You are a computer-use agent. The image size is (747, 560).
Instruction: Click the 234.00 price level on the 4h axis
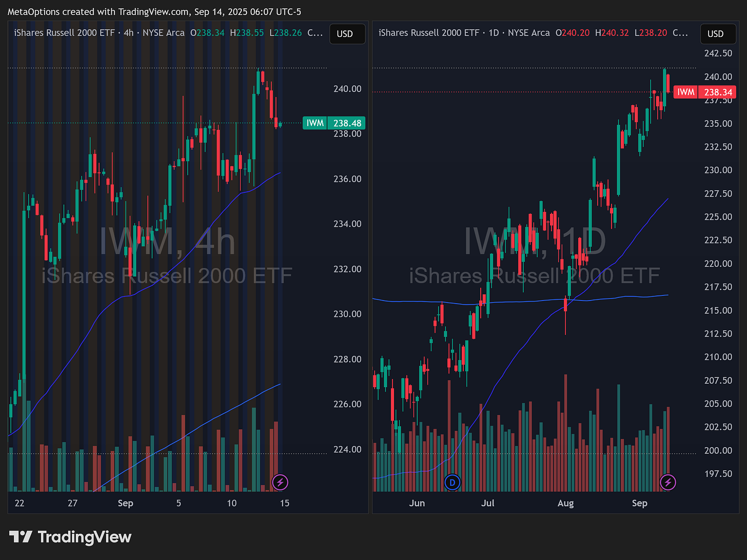coord(347,224)
